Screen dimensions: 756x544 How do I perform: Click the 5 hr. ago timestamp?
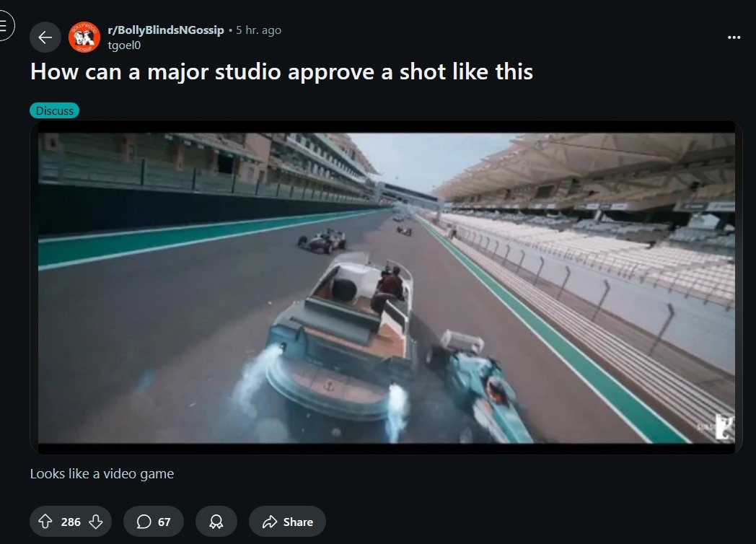click(x=258, y=30)
